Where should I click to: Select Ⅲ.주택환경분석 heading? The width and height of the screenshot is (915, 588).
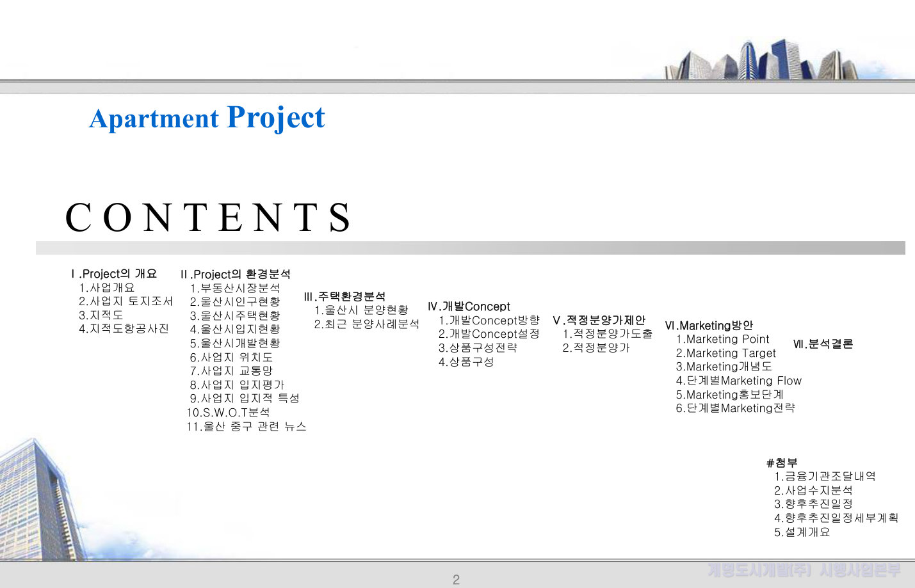coord(344,297)
